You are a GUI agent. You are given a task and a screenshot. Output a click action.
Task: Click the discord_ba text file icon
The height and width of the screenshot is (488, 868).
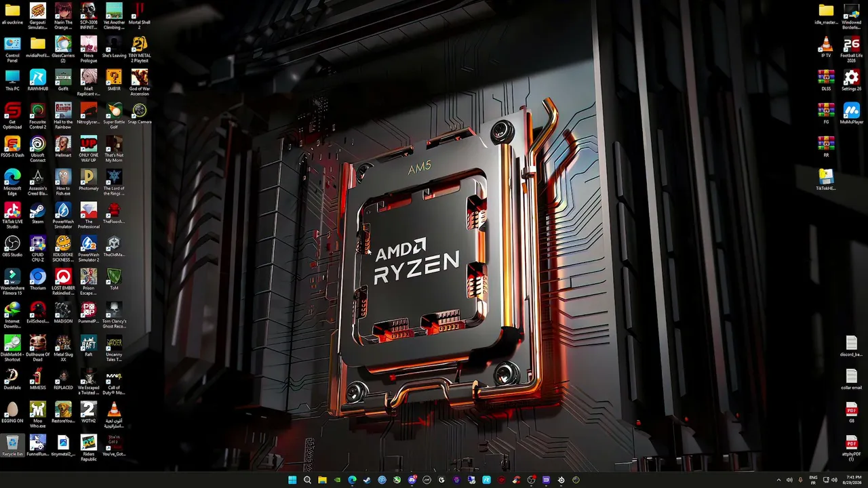[x=852, y=346]
